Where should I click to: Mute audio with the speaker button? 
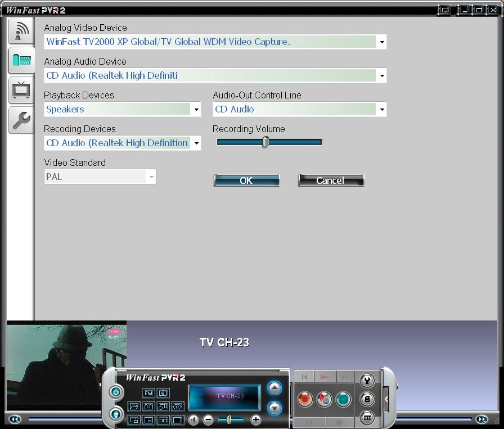click(x=193, y=419)
